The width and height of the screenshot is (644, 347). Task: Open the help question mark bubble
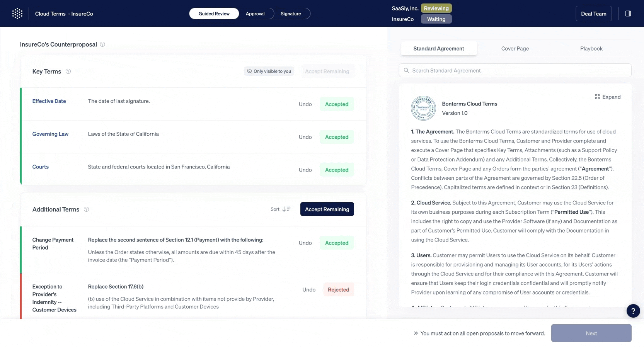(x=633, y=311)
